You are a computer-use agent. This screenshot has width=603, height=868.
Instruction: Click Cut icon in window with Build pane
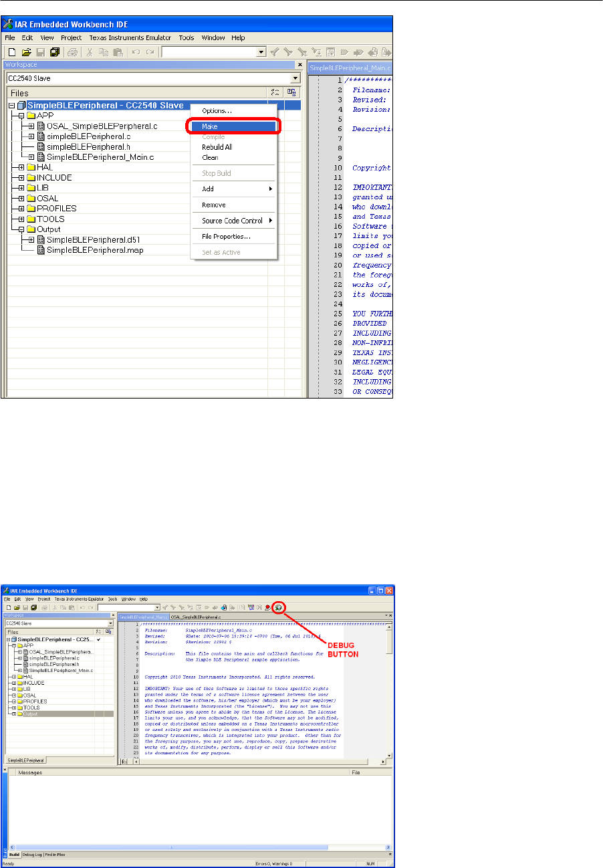(55, 607)
